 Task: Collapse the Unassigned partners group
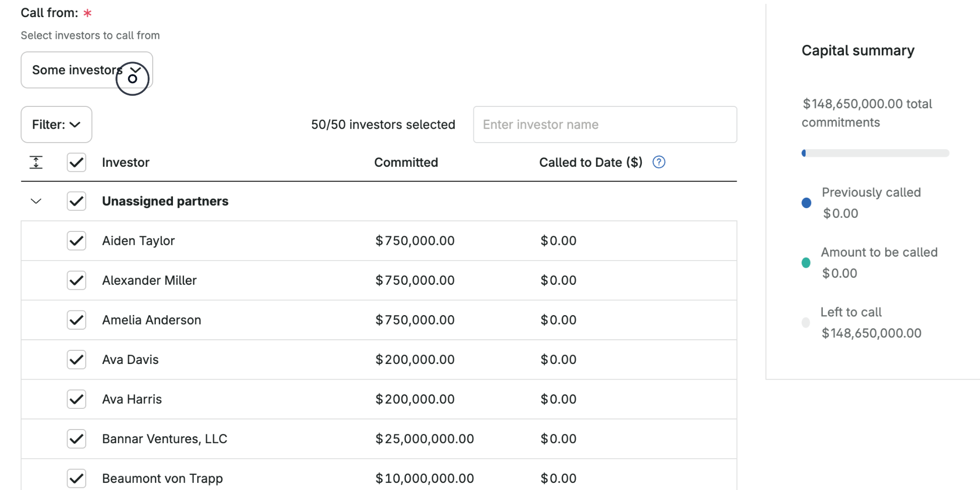[x=36, y=201]
